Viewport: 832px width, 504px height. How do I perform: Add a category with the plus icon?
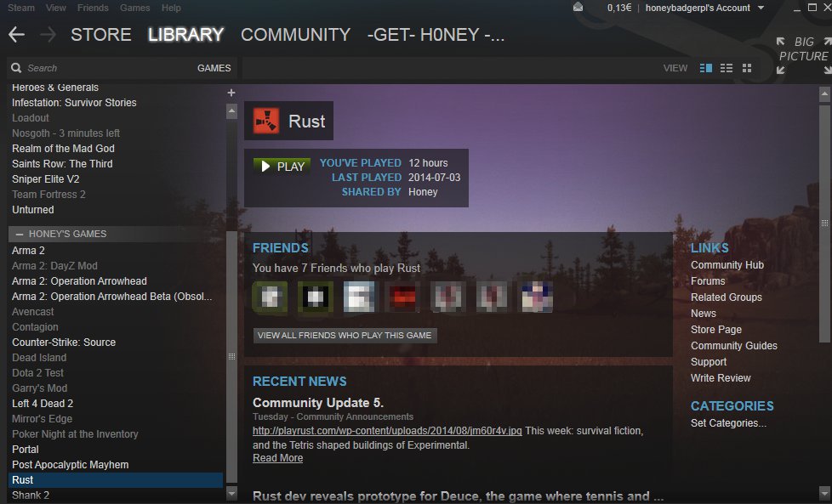[x=231, y=93]
